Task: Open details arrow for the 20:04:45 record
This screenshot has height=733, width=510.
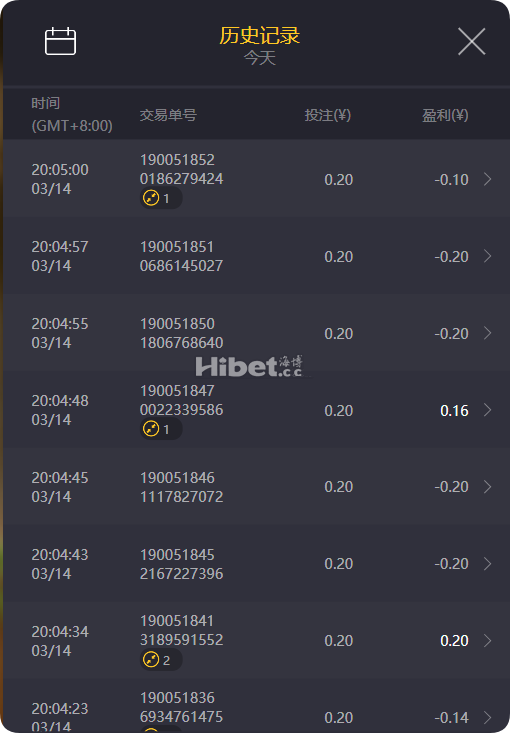Action: pyautogui.click(x=488, y=487)
